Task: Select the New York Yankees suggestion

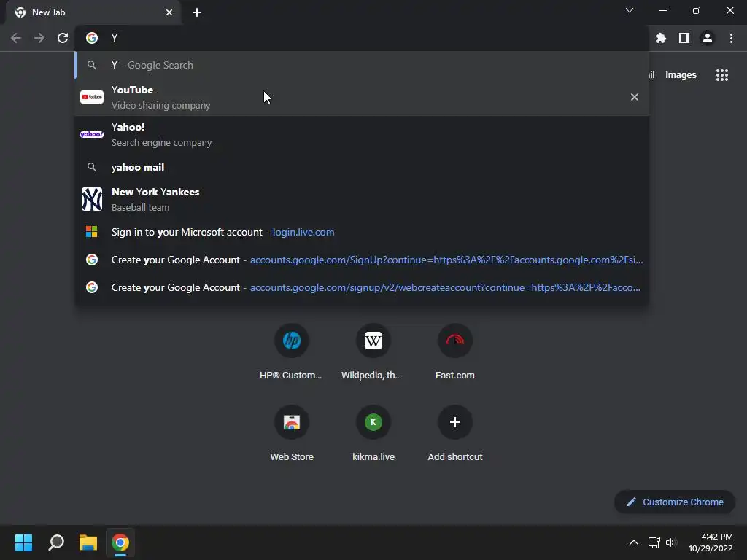Action: [x=362, y=199]
